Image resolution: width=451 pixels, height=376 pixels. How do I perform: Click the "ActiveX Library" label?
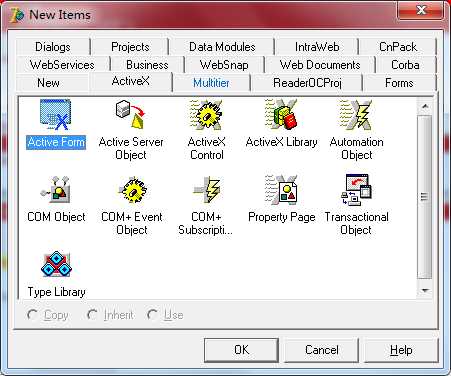pos(281,142)
